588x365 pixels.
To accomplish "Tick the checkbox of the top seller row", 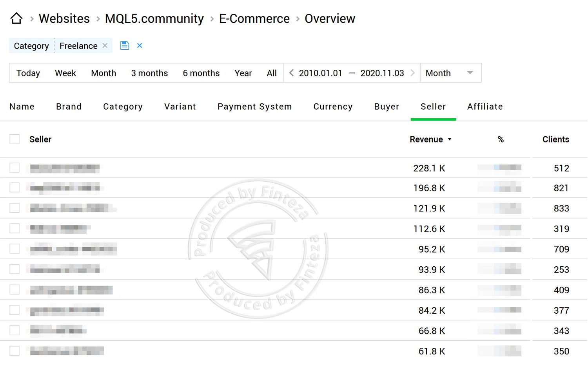I will coord(15,167).
